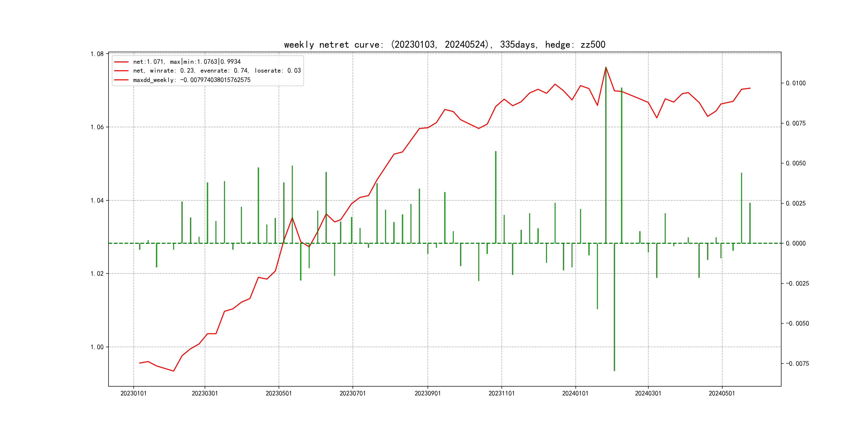Click the 1.04 left axis label
Image resolution: width=868 pixels, height=434 pixels.
pyautogui.click(x=97, y=200)
